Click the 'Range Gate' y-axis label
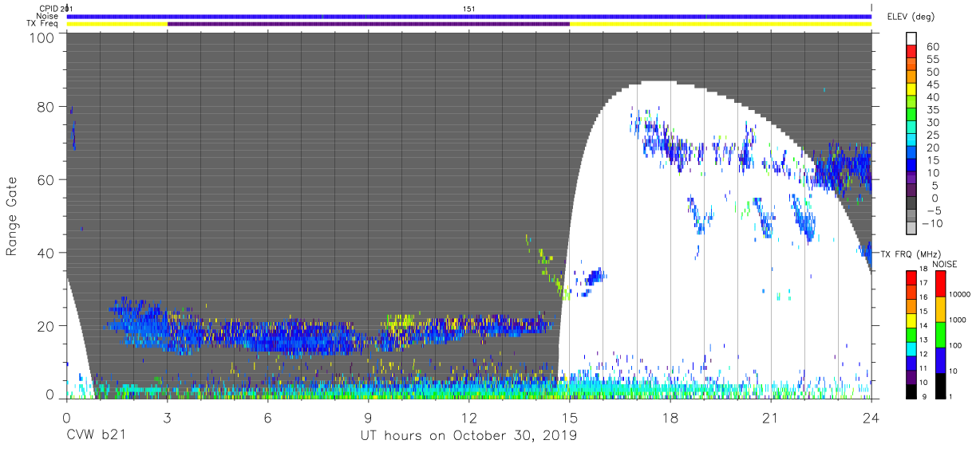Viewport: 980px width, 452px height. 12,217
